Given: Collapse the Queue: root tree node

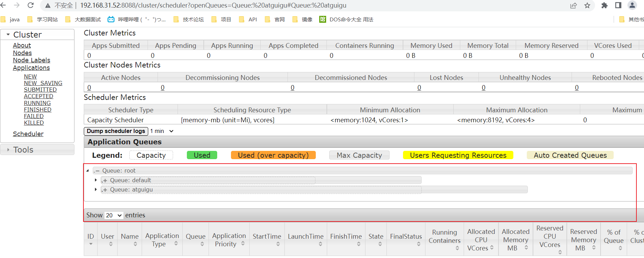Looking at the screenshot, I should pyautogui.click(x=88, y=171).
